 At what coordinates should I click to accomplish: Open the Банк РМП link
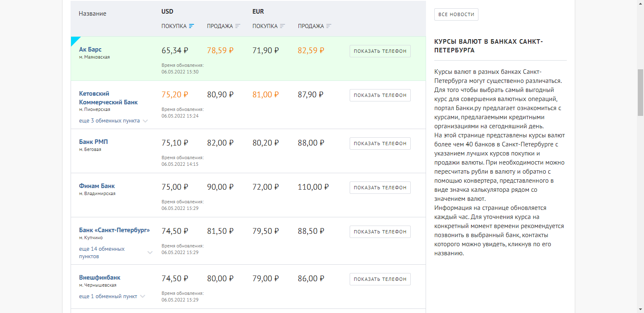[93, 142]
